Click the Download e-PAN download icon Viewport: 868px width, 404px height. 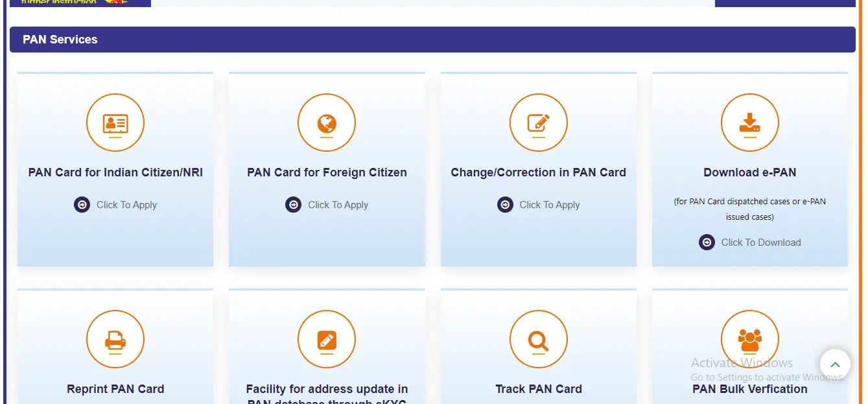pyautogui.click(x=750, y=123)
